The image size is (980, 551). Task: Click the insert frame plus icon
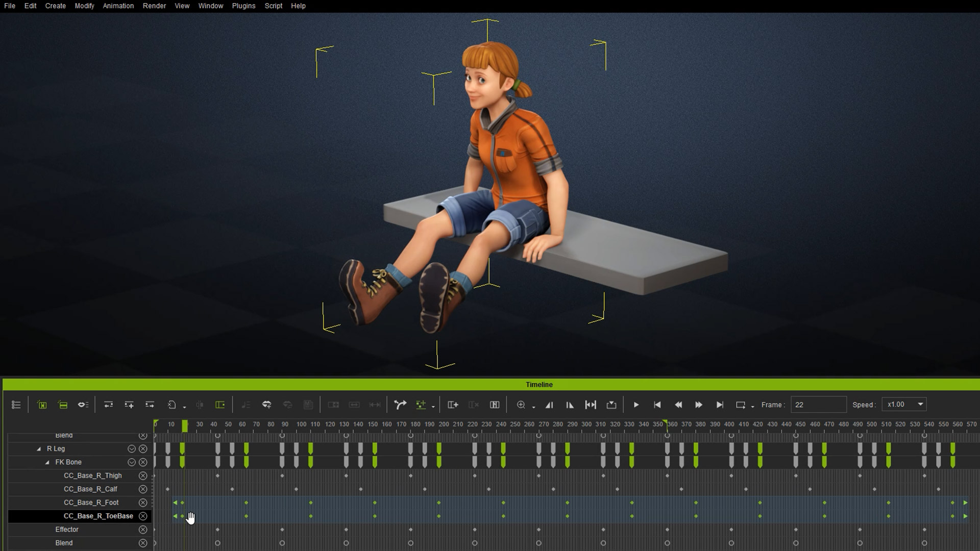coord(453,405)
